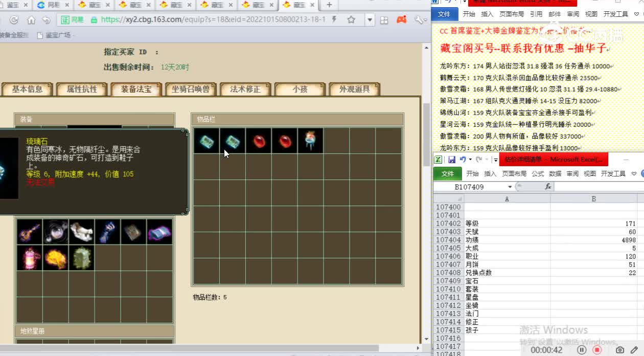The width and height of the screenshot is (644, 356).
Task: Bookmark page with star icon
Action: 351,20
